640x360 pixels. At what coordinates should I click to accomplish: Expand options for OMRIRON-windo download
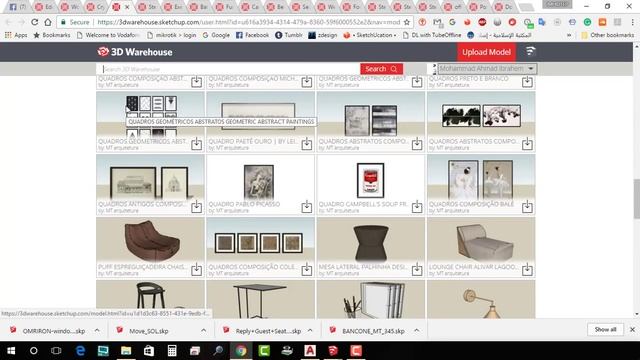[x=97, y=330]
